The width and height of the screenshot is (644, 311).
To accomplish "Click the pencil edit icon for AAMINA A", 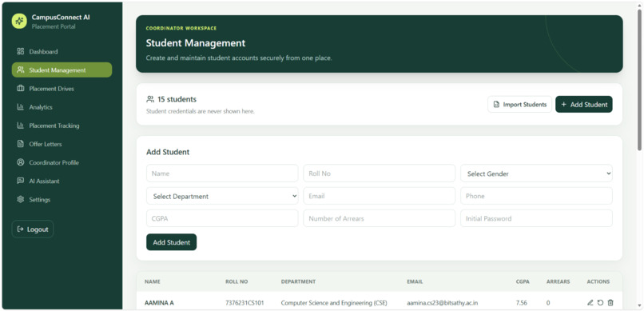I will pos(590,303).
